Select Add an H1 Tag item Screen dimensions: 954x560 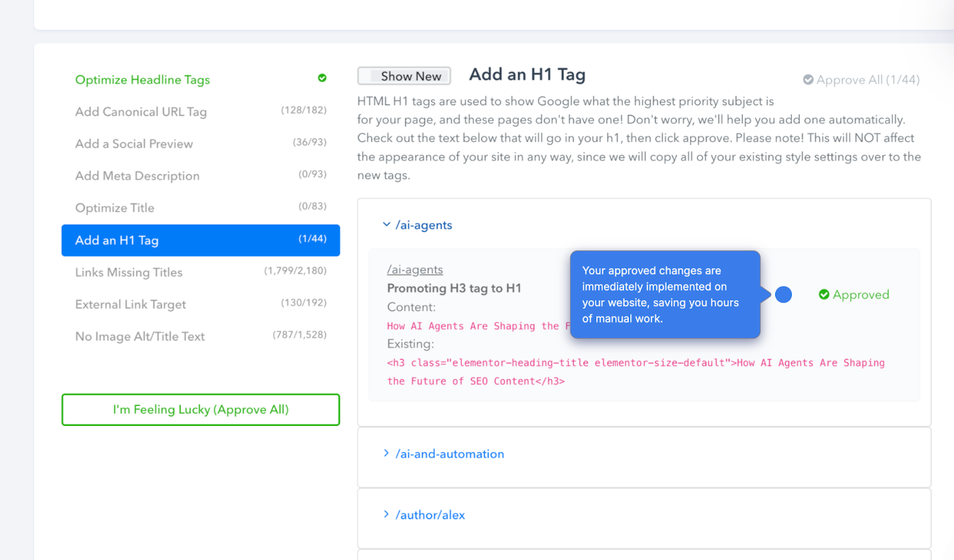pyautogui.click(x=200, y=240)
